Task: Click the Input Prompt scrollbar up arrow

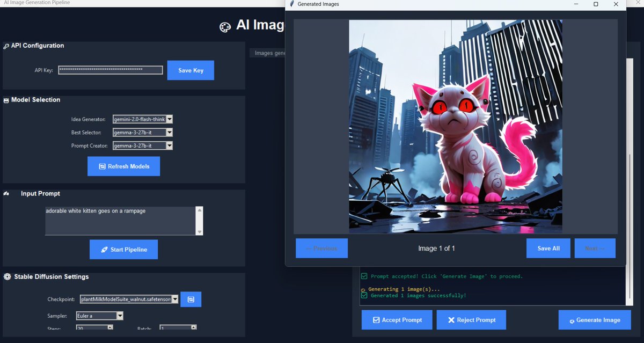Action: pos(200,210)
